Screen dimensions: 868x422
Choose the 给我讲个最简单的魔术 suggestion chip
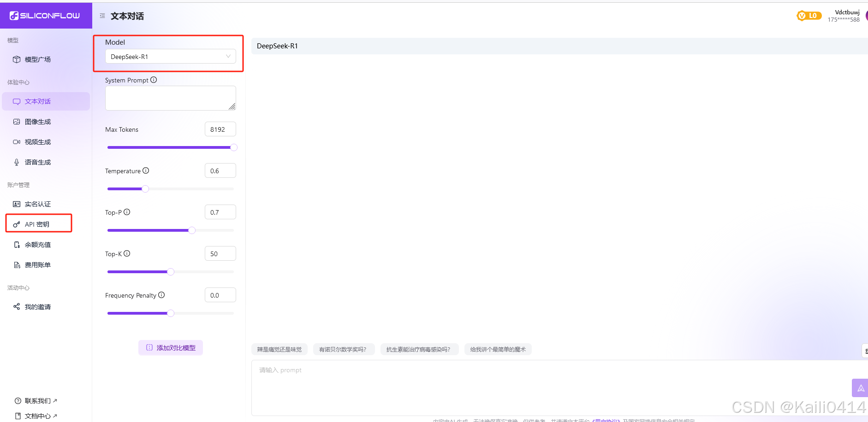498,350
